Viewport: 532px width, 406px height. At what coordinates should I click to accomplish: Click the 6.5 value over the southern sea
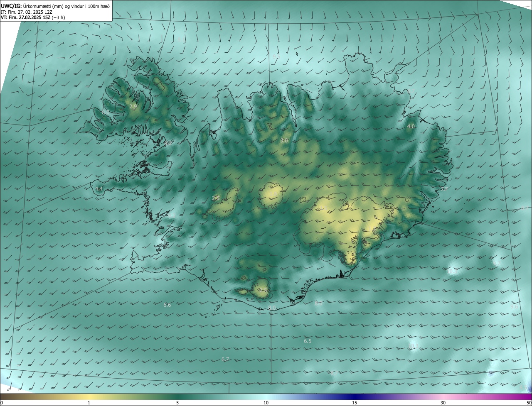308,341
